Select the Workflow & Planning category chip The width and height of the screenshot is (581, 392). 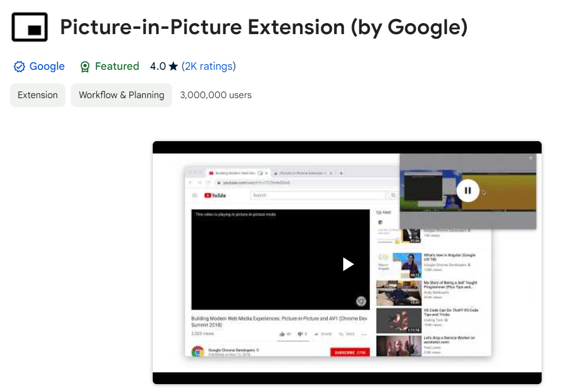(122, 95)
